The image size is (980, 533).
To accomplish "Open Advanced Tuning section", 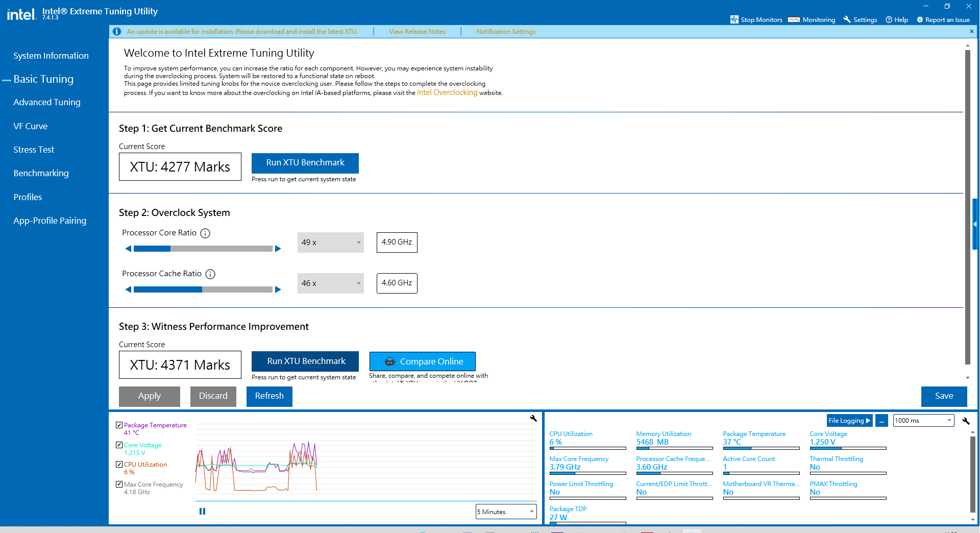I will point(47,102).
